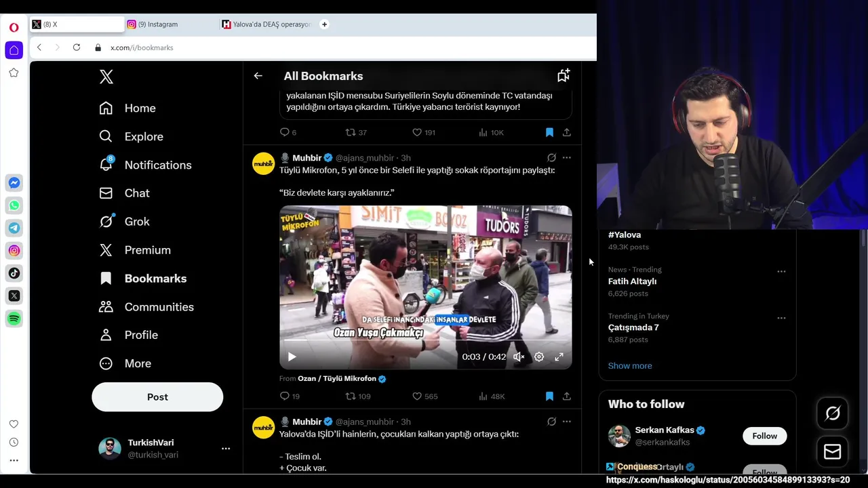
Task: Follow Serkan Kafkas
Action: (765, 436)
